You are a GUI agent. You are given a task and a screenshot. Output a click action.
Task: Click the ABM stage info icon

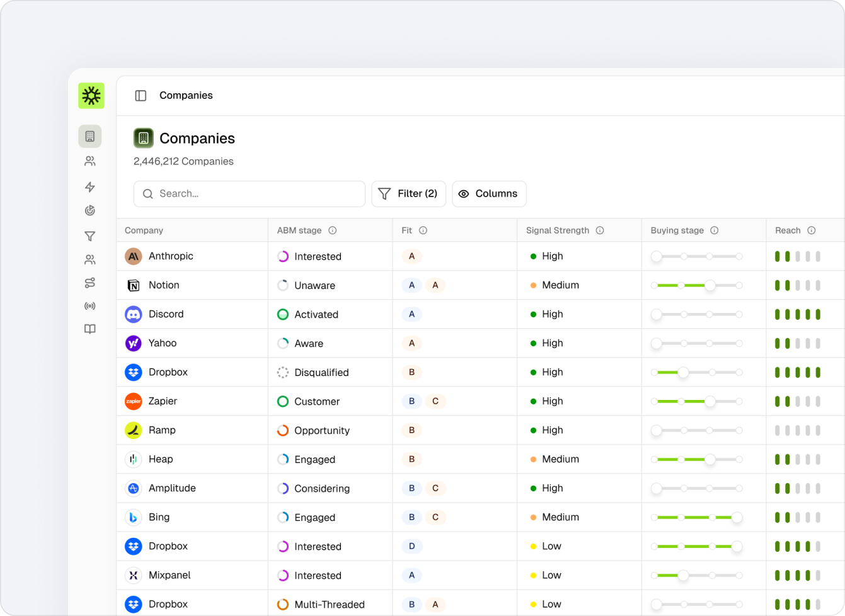[x=333, y=231]
